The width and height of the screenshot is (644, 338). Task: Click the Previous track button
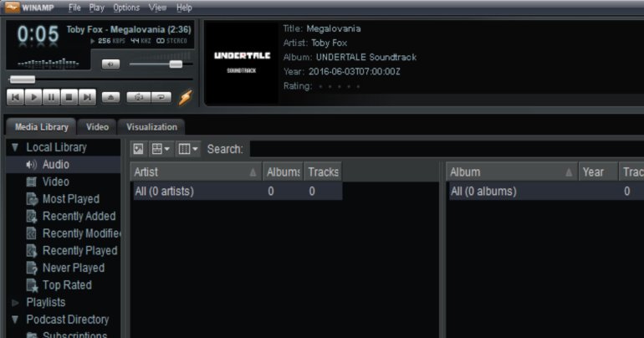(x=16, y=97)
